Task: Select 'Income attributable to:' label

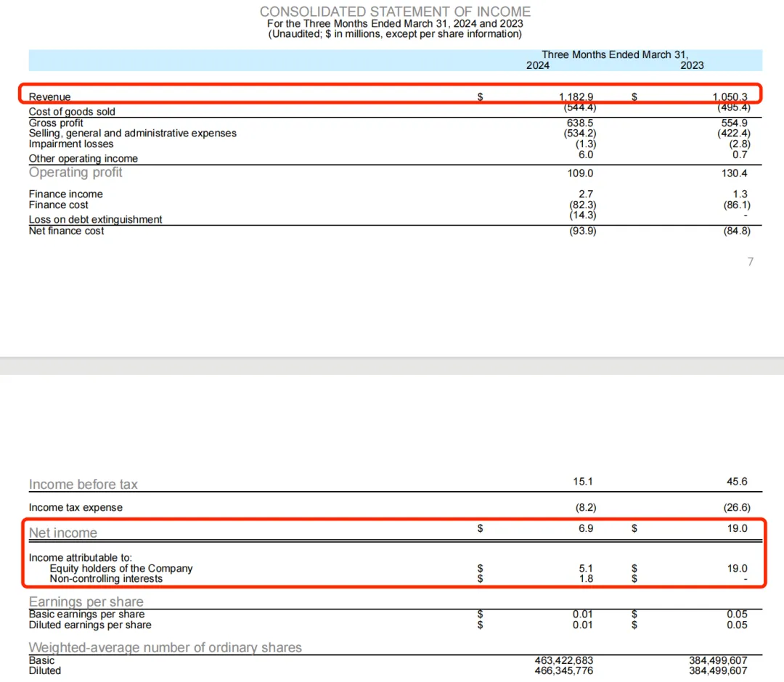Action: (x=80, y=558)
